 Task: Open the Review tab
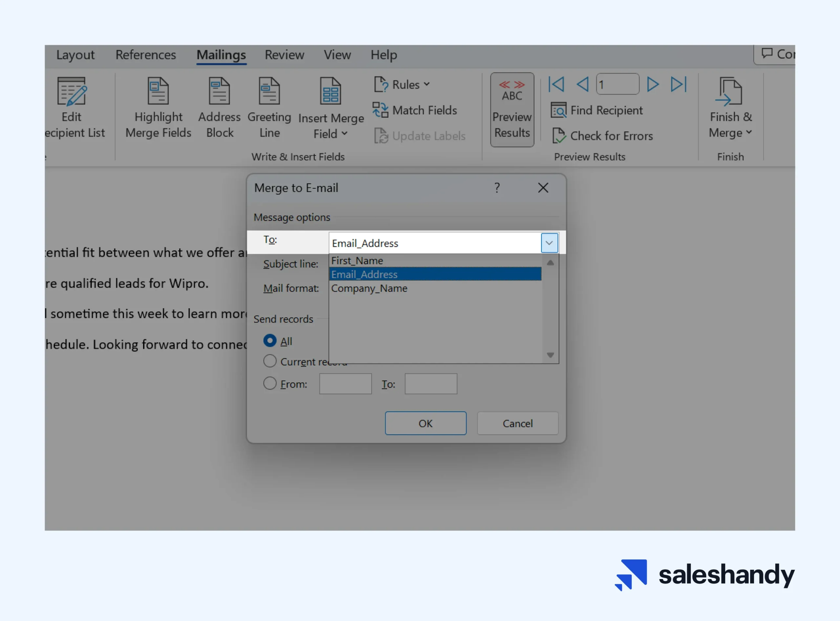pos(284,55)
